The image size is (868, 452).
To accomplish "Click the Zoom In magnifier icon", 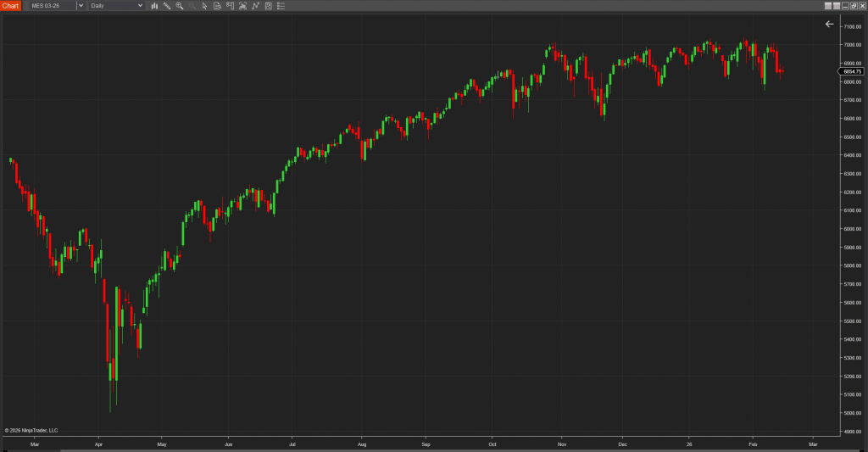I will [x=180, y=6].
